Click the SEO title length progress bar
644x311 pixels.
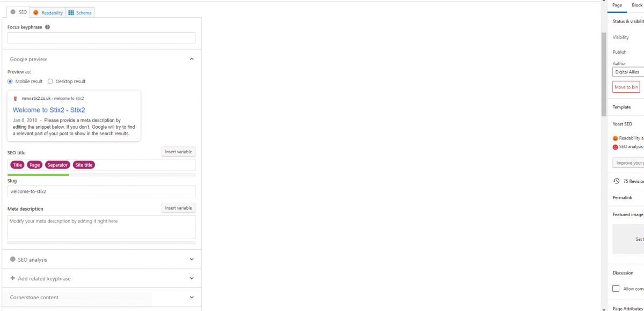tap(101, 175)
